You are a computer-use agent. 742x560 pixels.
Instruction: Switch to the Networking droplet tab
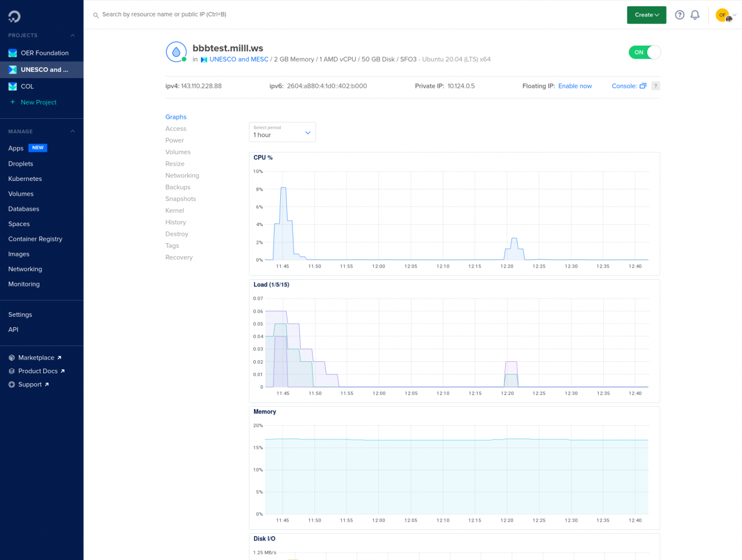click(x=182, y=176)
